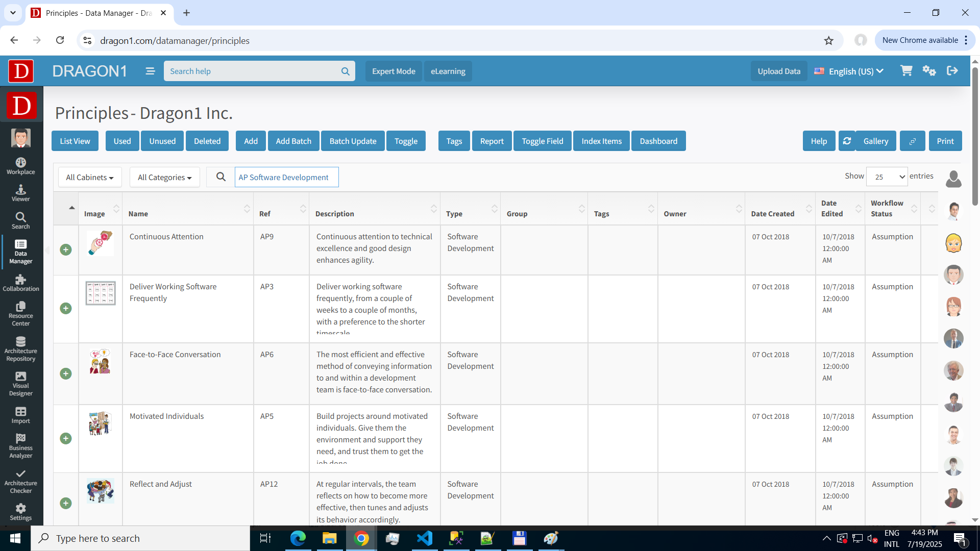The height and width of the screenshot is (551, 980).
Task: Click the Report button
Action: 492,141
